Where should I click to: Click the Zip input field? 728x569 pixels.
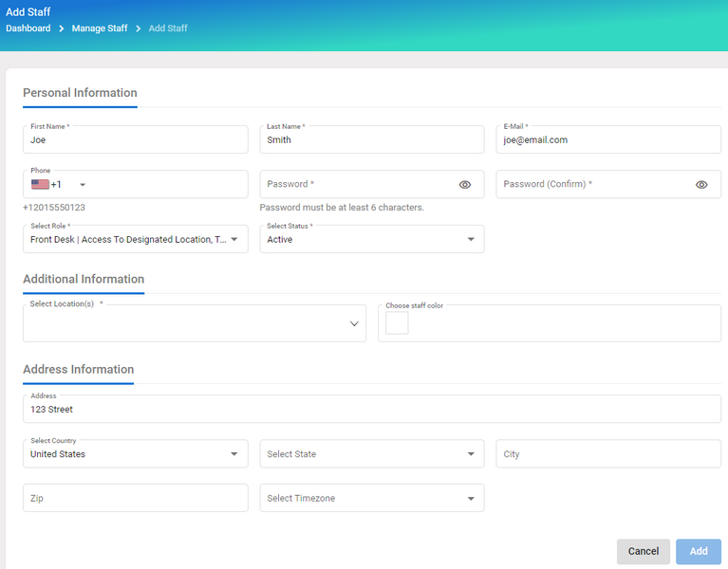(x=136, y=498)
